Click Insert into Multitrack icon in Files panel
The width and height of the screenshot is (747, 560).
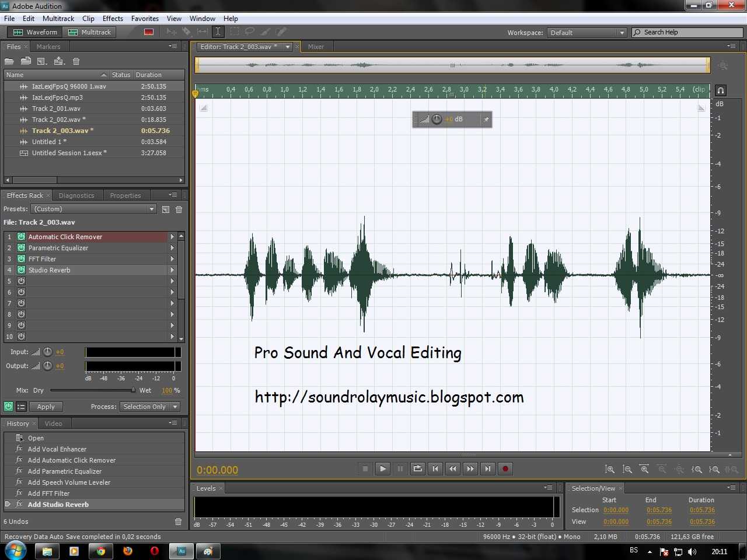(59, 61)
